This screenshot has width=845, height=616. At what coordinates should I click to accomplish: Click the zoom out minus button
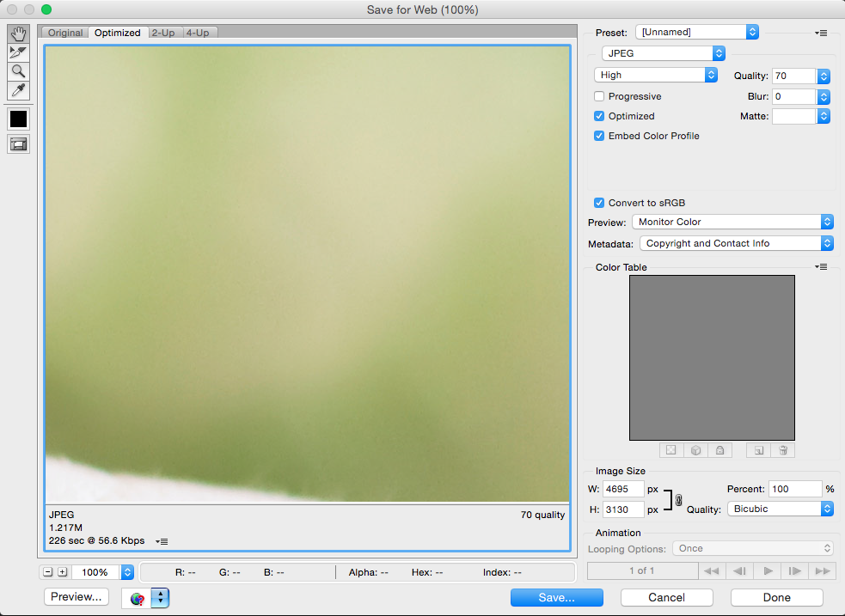point(48,572)
